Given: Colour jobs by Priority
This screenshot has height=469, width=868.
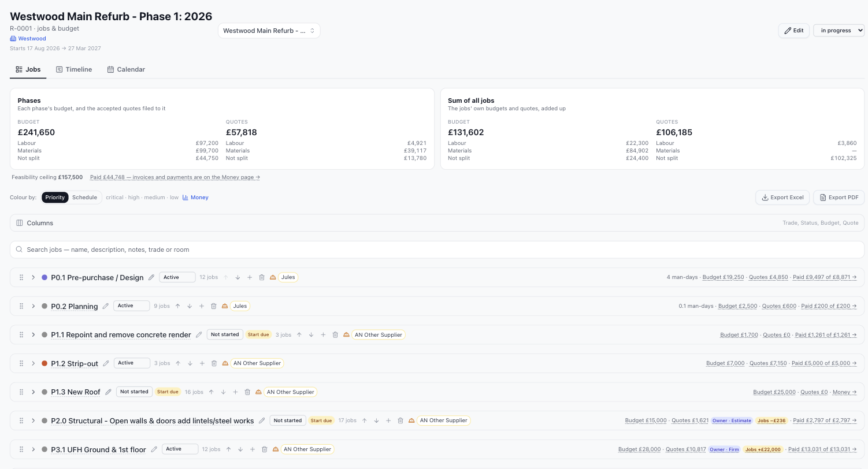Looking at the screenshot, I should [x=55, y=198].
